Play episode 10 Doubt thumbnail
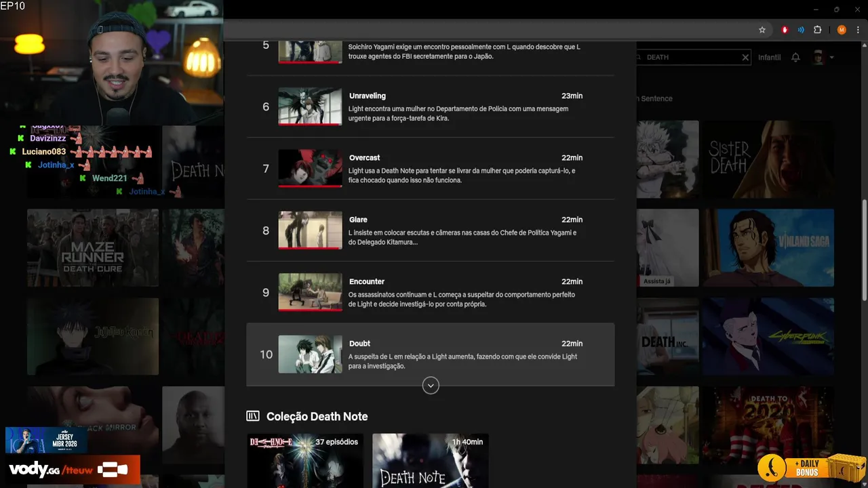This screenshot has height=488, width=868. coord(310,354)
